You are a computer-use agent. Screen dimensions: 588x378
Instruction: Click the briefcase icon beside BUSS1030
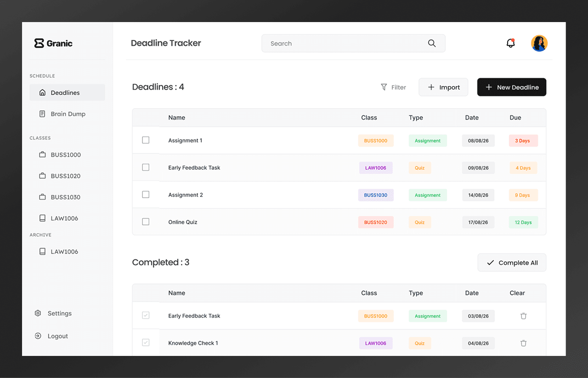point(42,197)
